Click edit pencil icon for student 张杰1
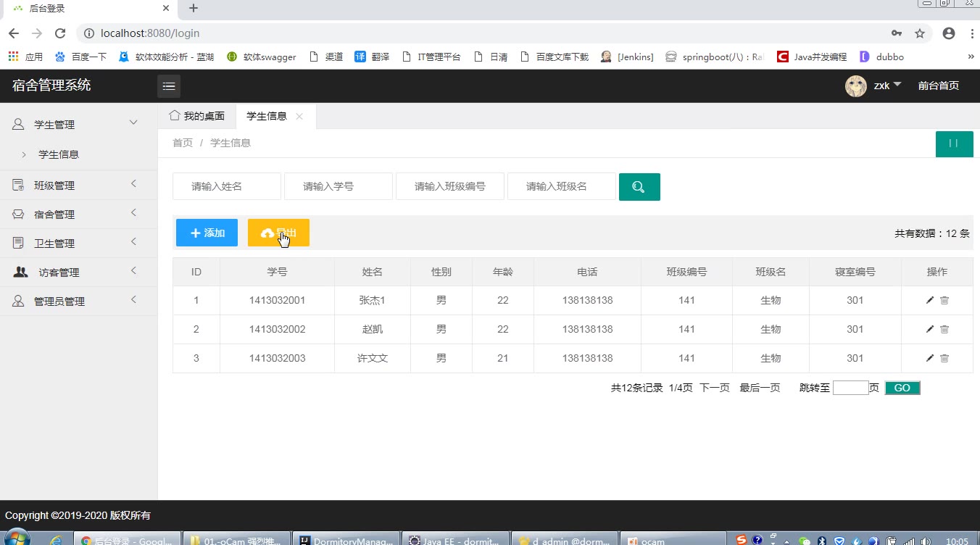980x545 pixels. coord(930,300)
